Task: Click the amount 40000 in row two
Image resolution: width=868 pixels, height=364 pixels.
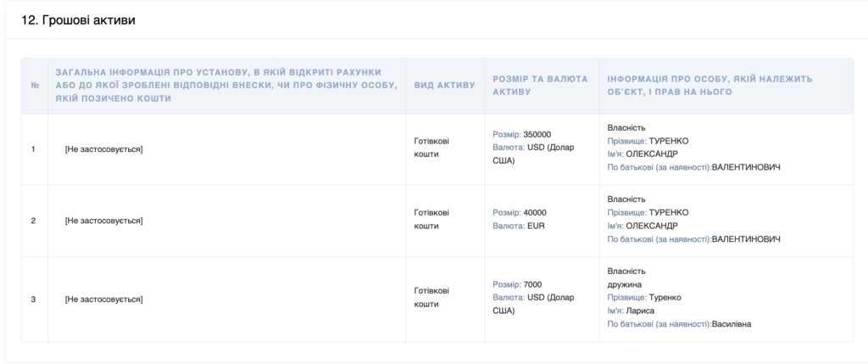Action: click(535, 212)
